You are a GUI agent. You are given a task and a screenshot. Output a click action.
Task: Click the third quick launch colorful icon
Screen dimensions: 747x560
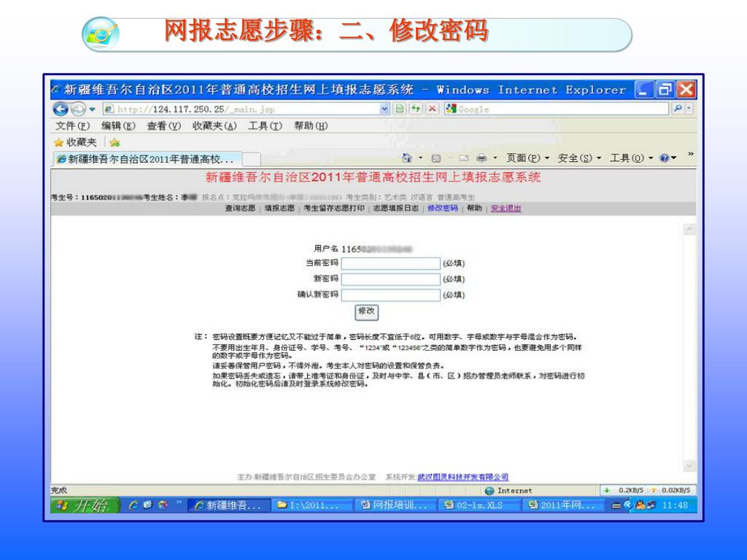[x=163, y=505]
